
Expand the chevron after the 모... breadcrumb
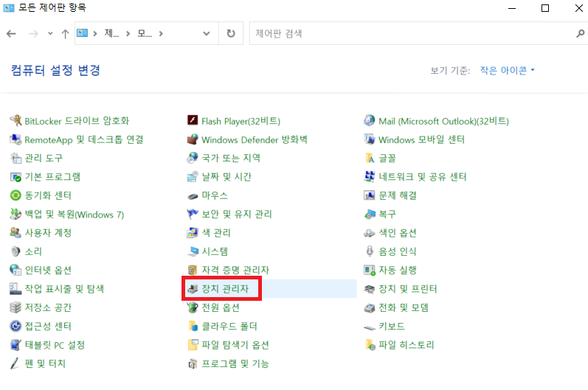161,33
